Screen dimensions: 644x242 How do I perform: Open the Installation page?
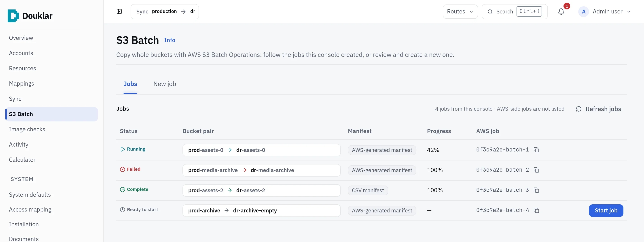[x=24, y=224]
